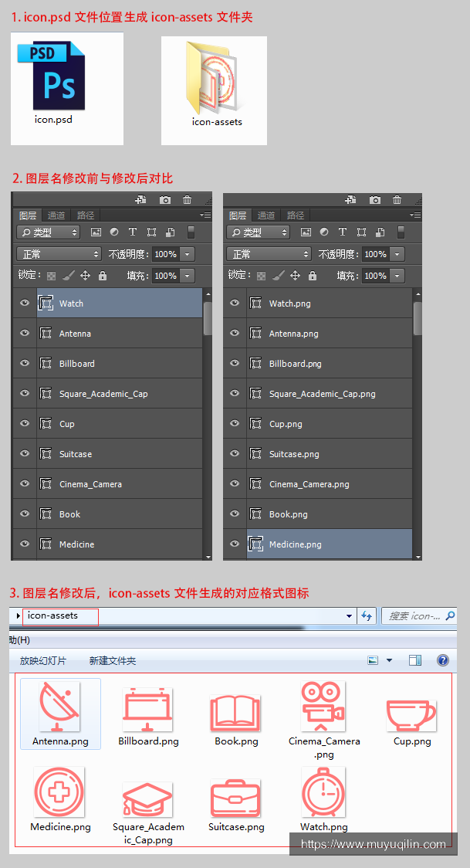Click the trash icon above the Watch.png panel
The image size is (470, 868).
397,200
